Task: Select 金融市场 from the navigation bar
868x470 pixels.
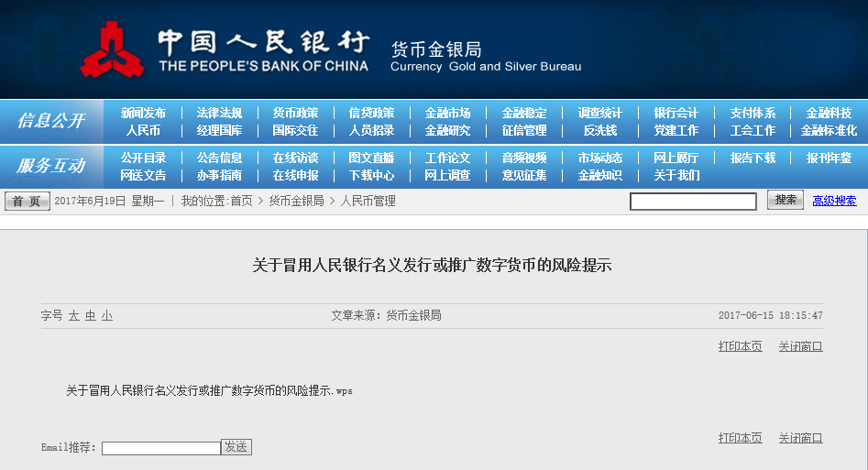Action: click(447, 114)
